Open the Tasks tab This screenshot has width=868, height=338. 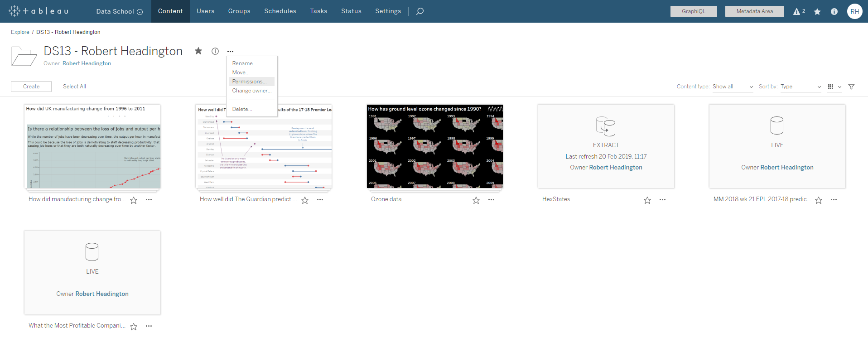[x=318, y=11]
